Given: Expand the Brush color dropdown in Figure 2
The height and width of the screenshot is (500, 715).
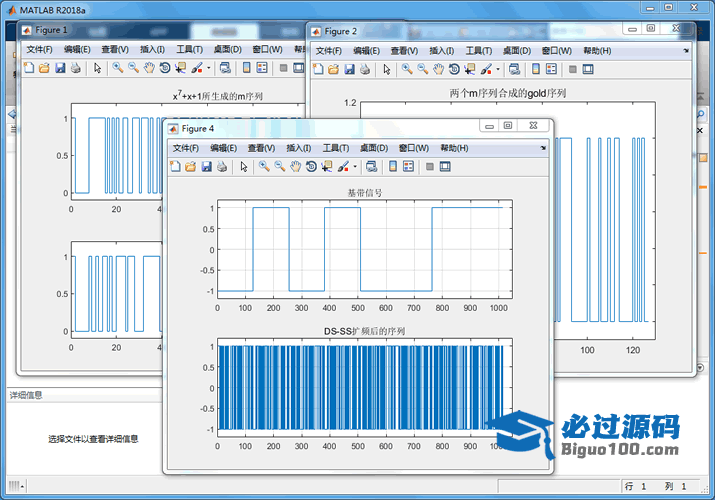Looking at the screenshot, I should tap(498, 70).
